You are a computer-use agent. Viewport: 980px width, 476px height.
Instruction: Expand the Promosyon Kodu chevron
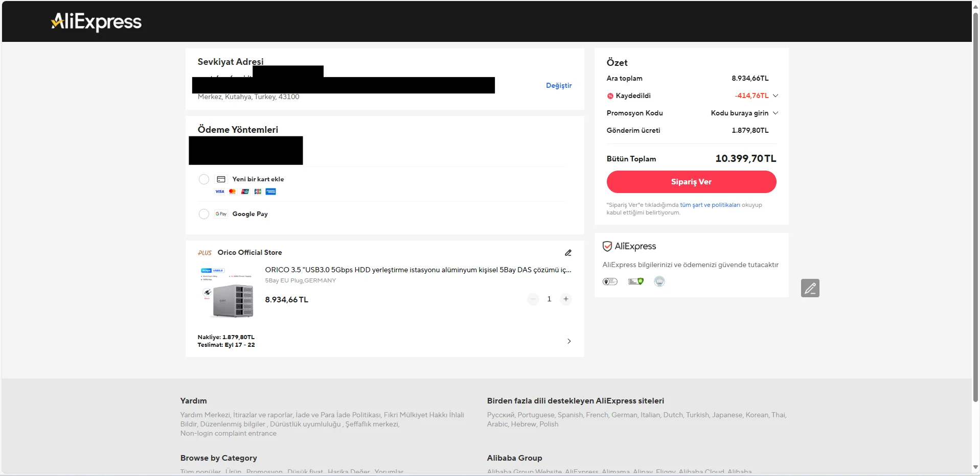click(776, 113)
